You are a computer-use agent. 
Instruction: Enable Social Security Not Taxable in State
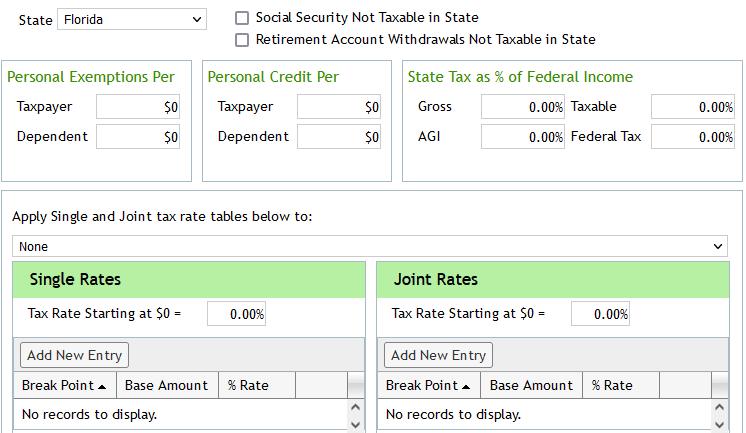[x=242, y=18]
